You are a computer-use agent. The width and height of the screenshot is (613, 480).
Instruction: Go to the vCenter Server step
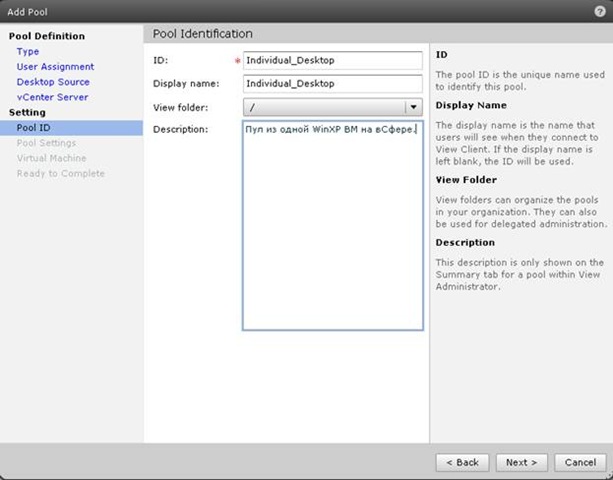tap(52, 97)
